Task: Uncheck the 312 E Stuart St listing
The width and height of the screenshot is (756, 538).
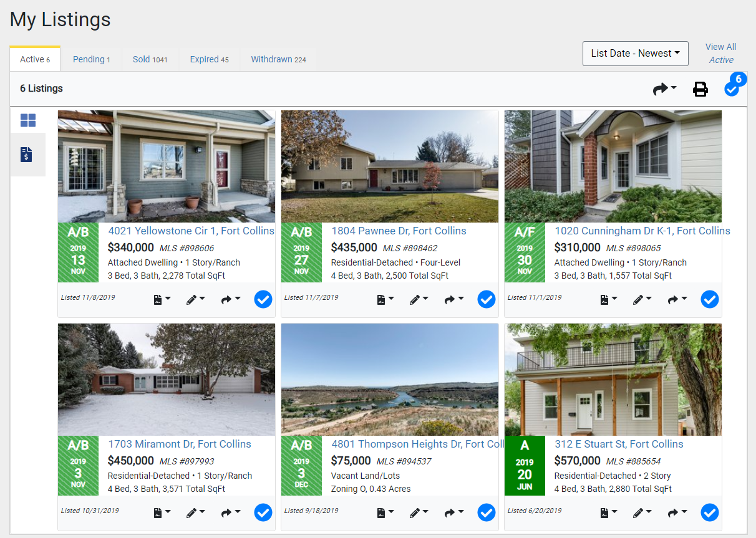Action: pos(710,512)
